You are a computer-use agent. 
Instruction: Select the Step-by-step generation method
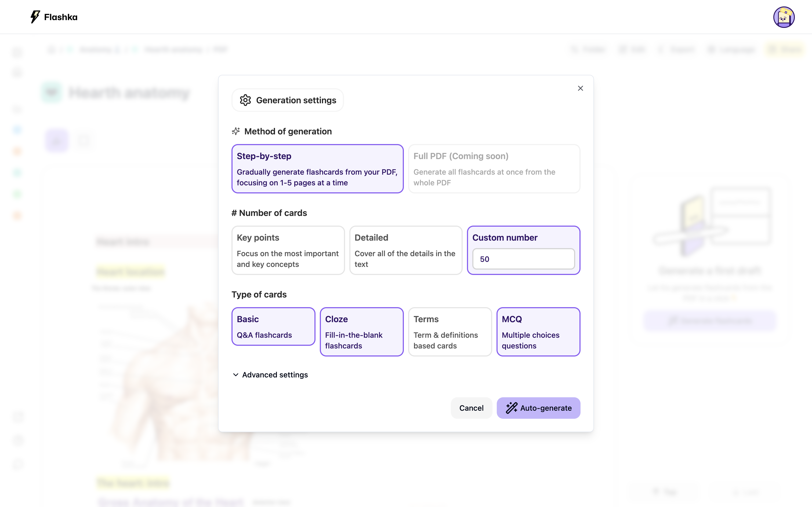click(x=317, y=169)
